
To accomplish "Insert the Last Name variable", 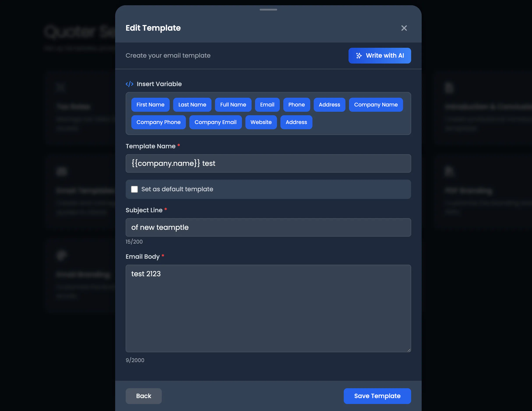I will 192,105.
